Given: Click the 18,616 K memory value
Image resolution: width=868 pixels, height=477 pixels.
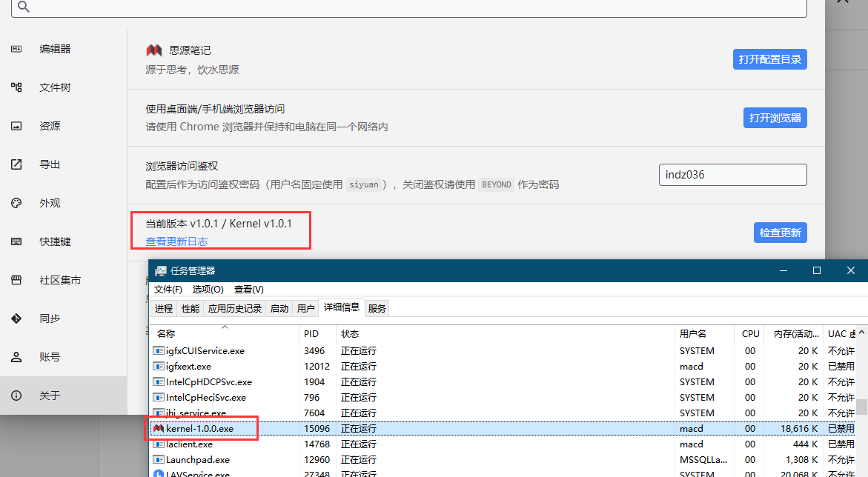Looking at the screenshot, I should click(x=799, y=428).
